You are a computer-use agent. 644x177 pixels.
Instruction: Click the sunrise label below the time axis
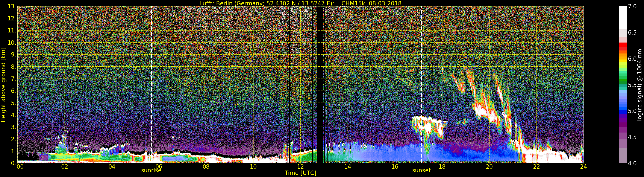click(151, 171)
